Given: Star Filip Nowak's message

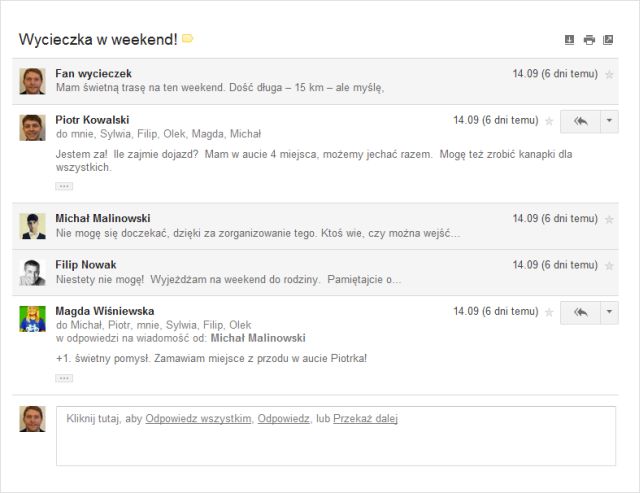Looking at the screenshot, I should 610,265.
